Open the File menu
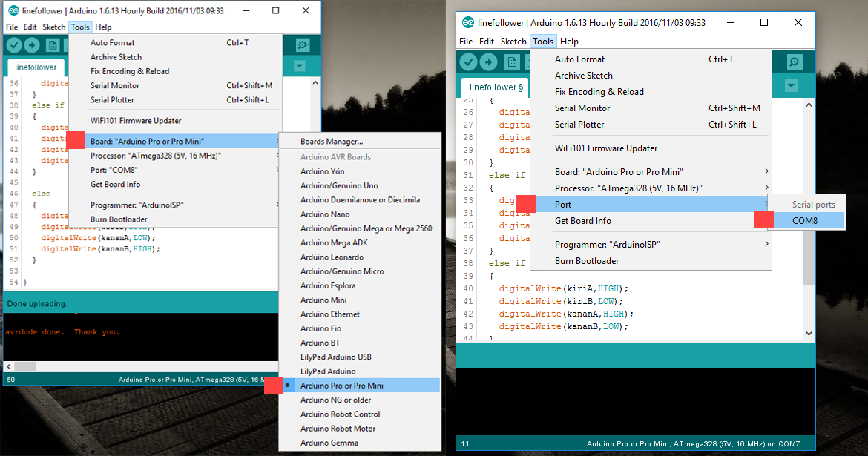The image size is (868, 456). [11, 27]
